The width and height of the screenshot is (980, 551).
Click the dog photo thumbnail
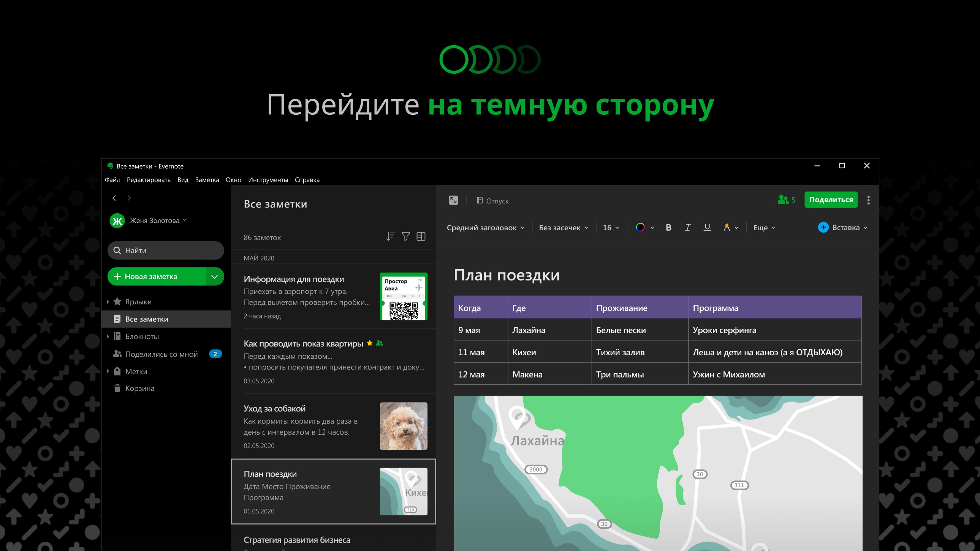(x=404, y=426)
